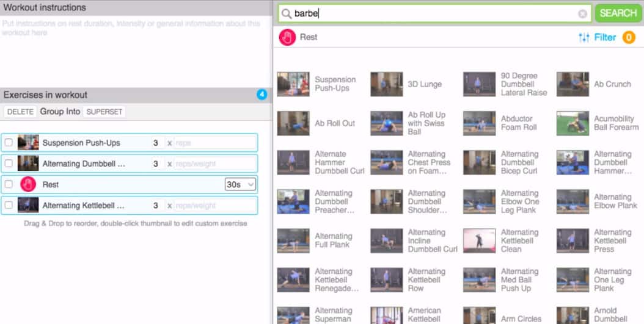Click the 'Exercises in workout' header
644x324 pixels.
45,95
